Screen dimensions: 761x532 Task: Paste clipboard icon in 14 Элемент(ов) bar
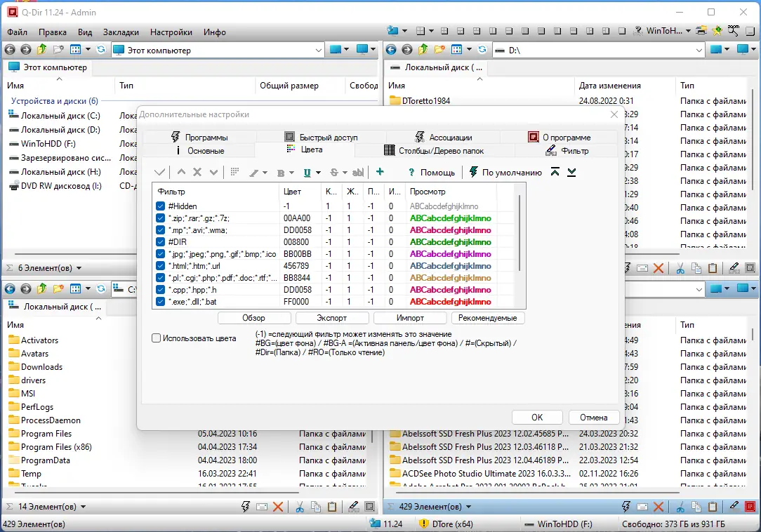coord(332,507)
